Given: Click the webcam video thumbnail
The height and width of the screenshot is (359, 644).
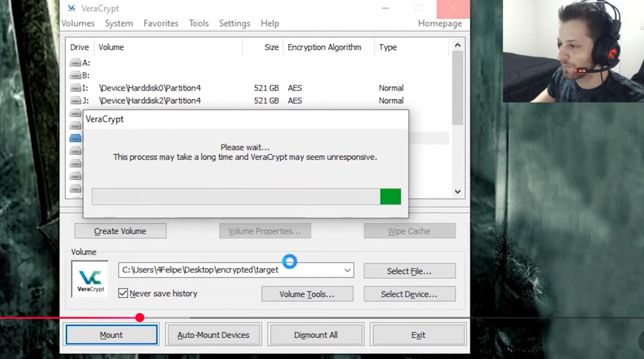Looking at the screenshot, I should [x=573, y=51].
